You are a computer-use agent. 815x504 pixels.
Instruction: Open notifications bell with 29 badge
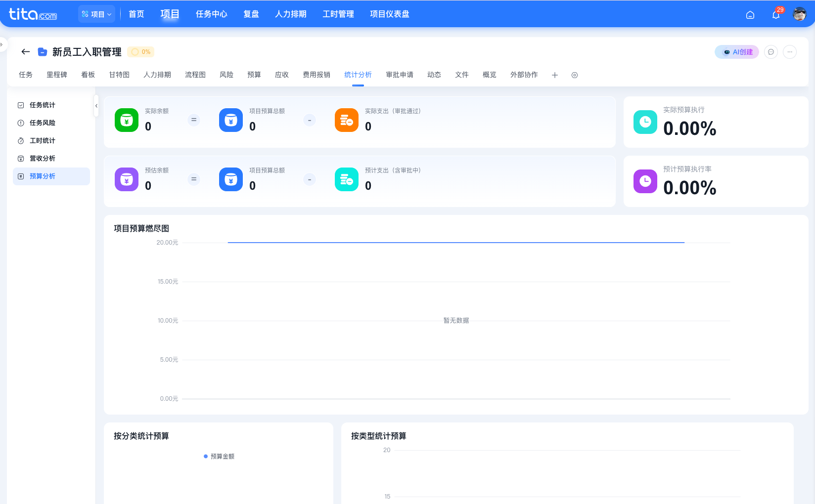[776, 15]
